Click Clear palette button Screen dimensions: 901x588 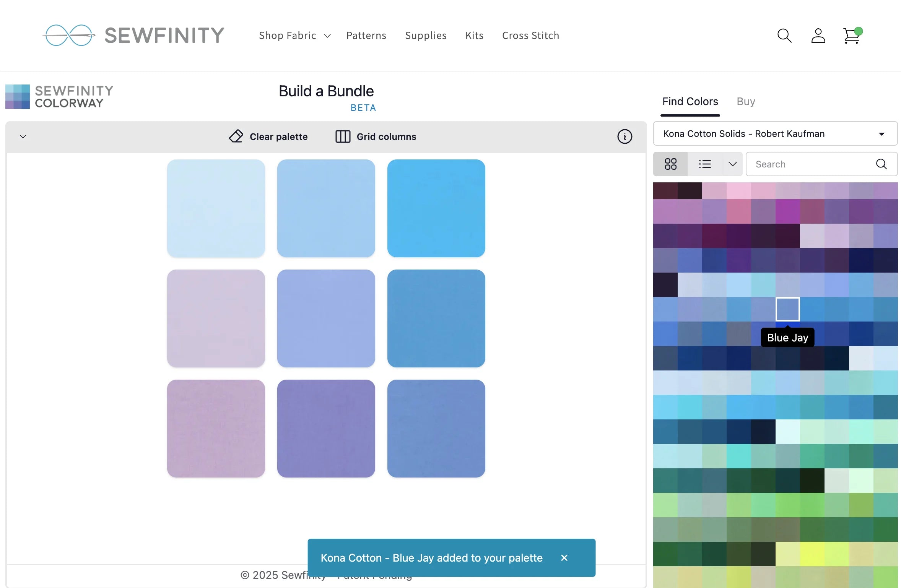pos(268,136)
